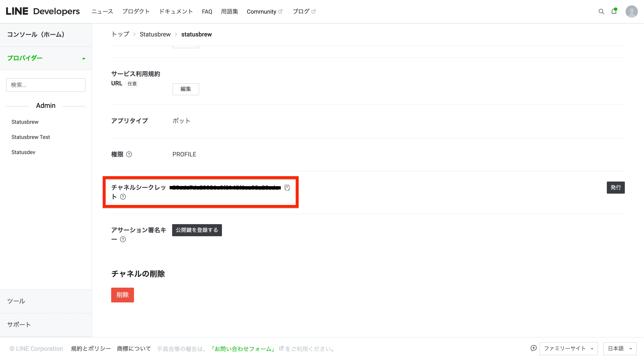
Task: Open 商標について footer link
Action: 134,349
